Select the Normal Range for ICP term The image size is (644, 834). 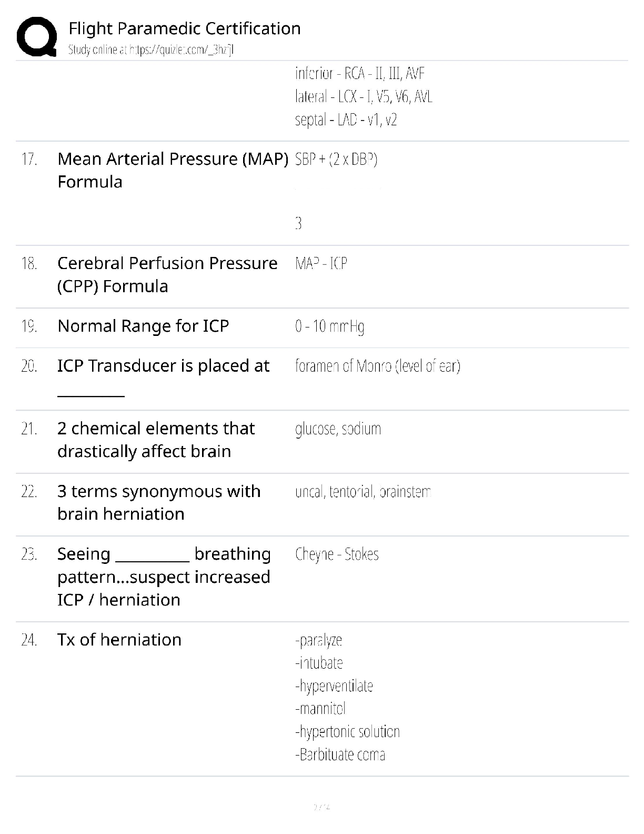143,326
